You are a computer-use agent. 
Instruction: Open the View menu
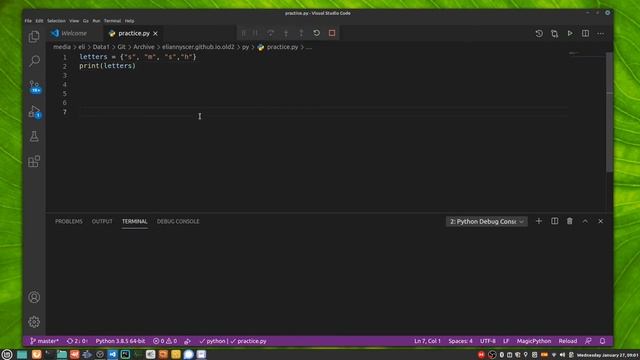pos(74,21)
